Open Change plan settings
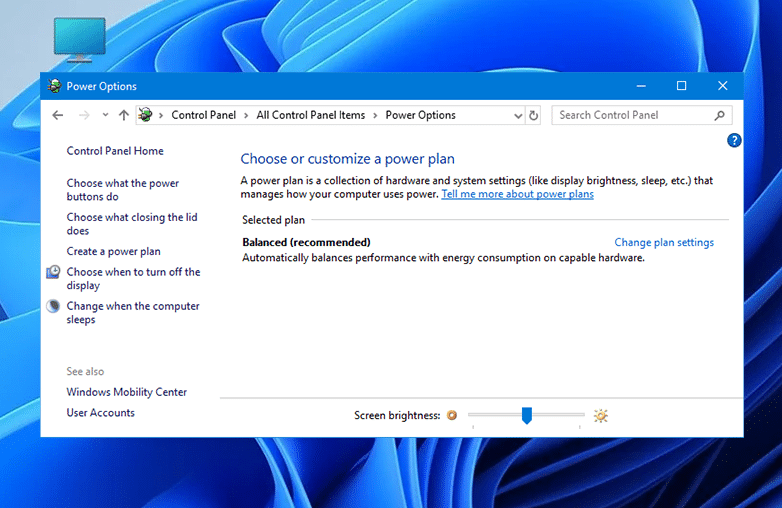Viewport: 782px width, 508px height. coord(664,242)
